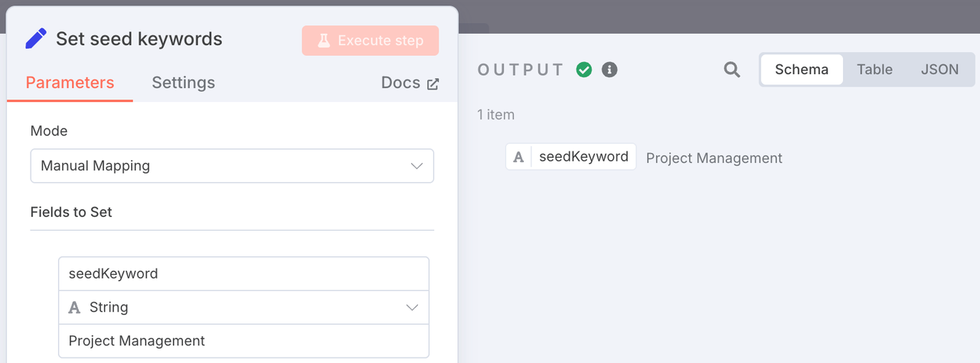Viewport: 980px width, 363px height.
Task: Open the output info icon
Action: click(609, 70)
